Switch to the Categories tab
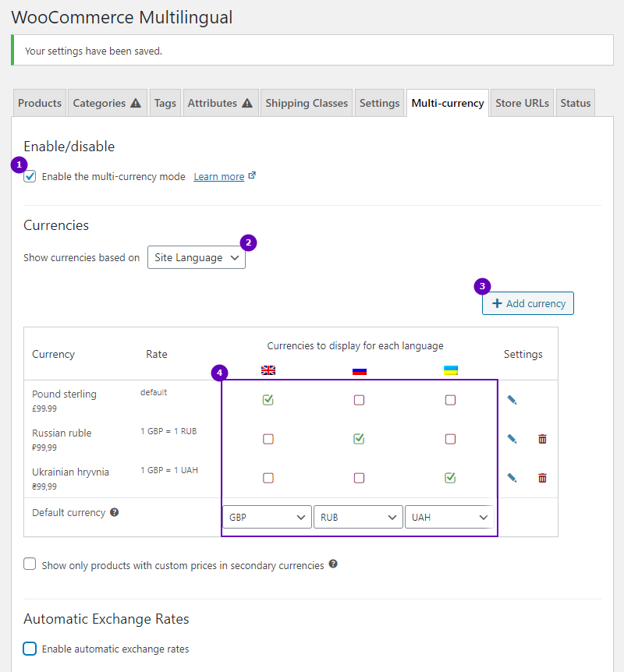Image resolution: width=624 pixels, height=672 pixels. click(107, 103)
